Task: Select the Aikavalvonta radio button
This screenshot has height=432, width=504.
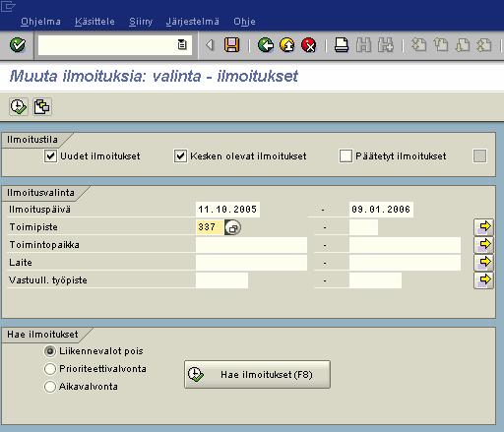Action: (x=50, y=387)
